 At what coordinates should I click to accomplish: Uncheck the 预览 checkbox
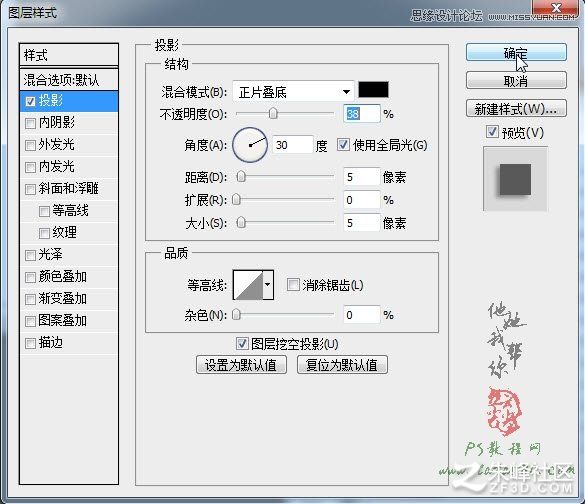[492, 132]
